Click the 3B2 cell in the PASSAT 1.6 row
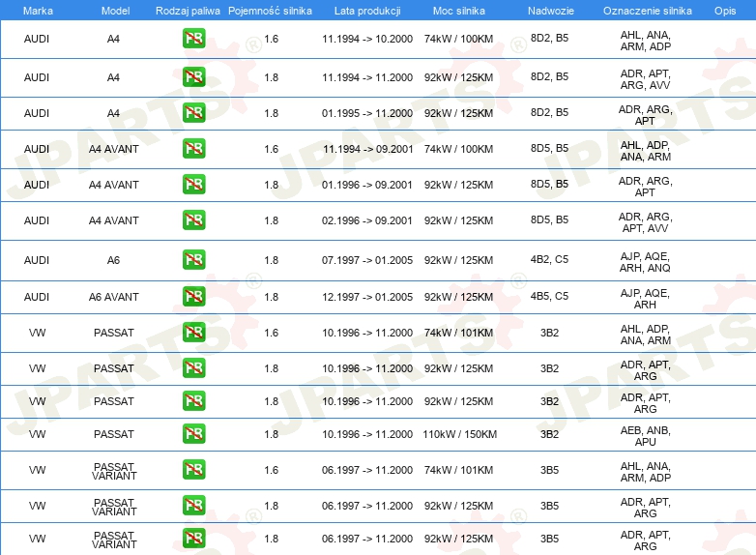Screen dimensions: 756x555 [549, 333]
